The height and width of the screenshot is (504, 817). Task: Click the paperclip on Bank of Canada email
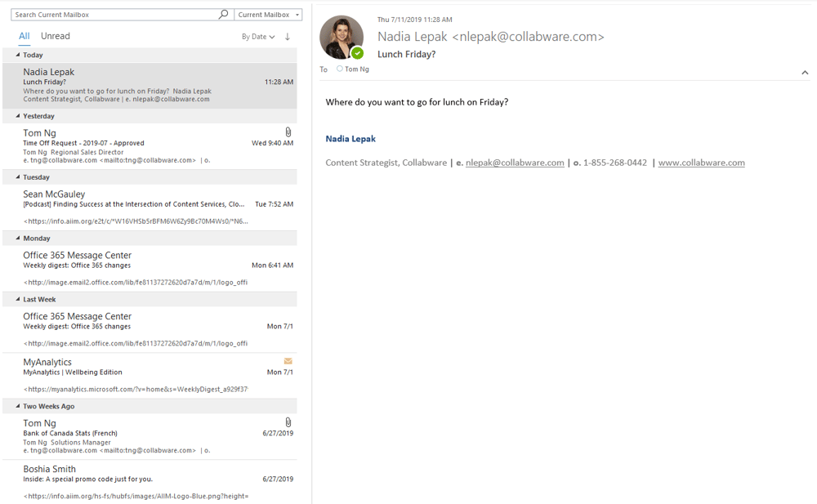click(288, 422)
